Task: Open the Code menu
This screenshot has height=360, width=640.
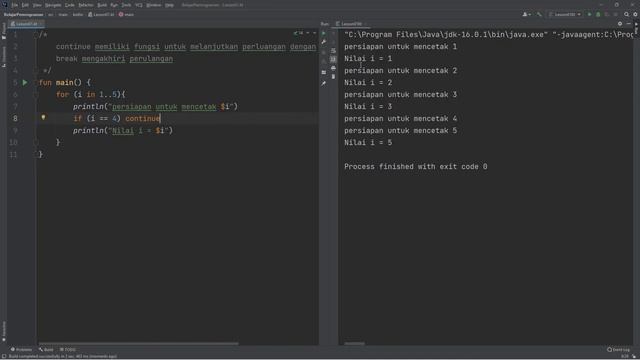Action: [x=70, y=5]
